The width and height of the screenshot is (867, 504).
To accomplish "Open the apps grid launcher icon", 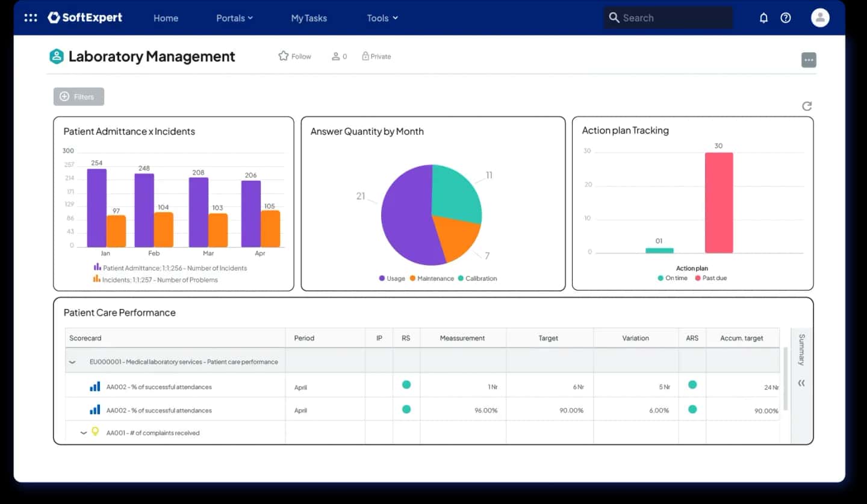I will click(30, 18).
